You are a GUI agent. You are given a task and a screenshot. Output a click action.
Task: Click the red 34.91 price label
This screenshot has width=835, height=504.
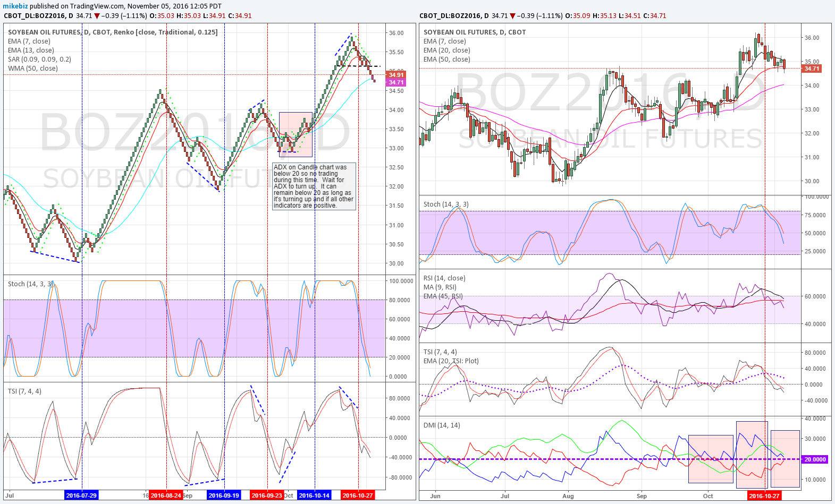tap(396, 75)
